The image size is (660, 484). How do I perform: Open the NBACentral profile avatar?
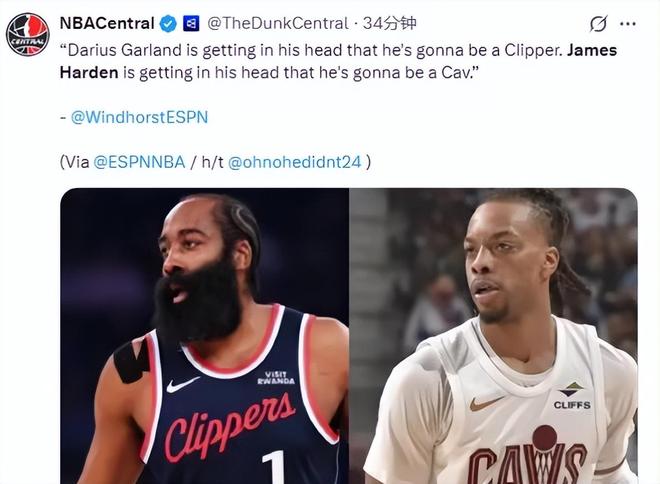pos(28,35)
